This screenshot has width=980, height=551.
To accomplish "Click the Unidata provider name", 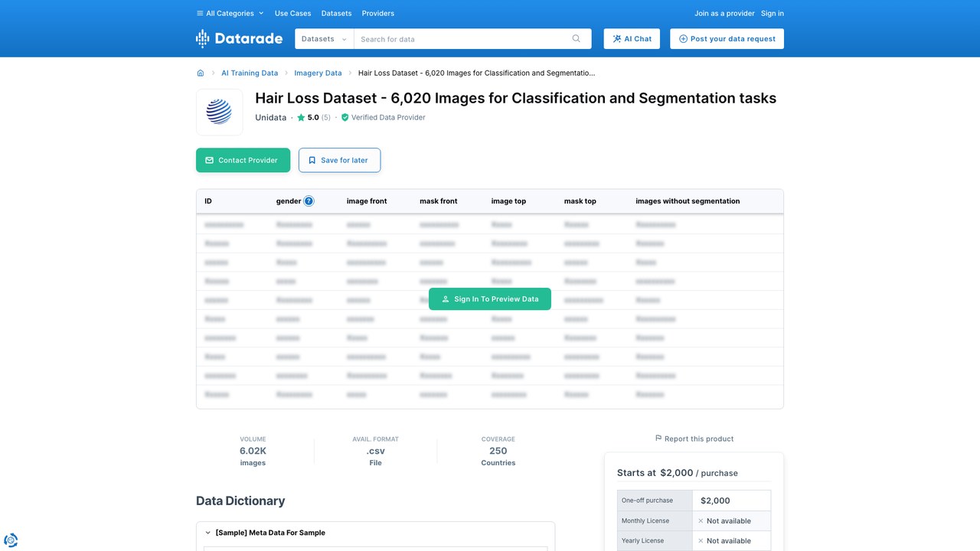I will [270, 118].
